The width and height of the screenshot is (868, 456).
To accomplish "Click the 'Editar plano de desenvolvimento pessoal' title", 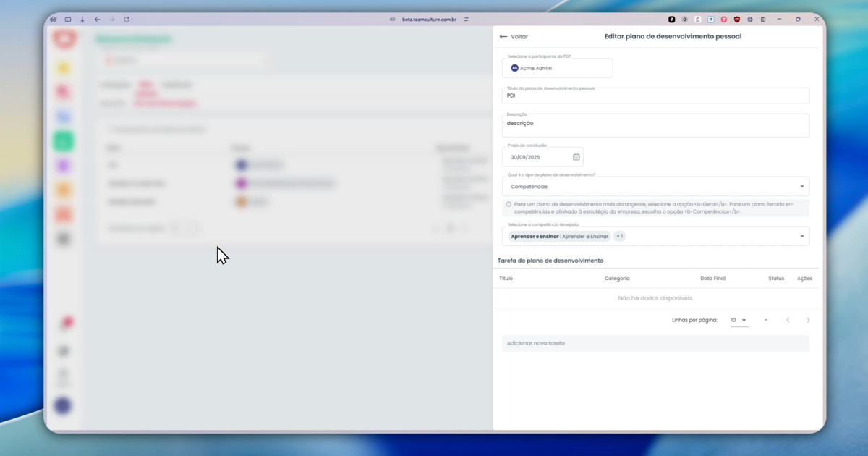I will pos(673,36).
